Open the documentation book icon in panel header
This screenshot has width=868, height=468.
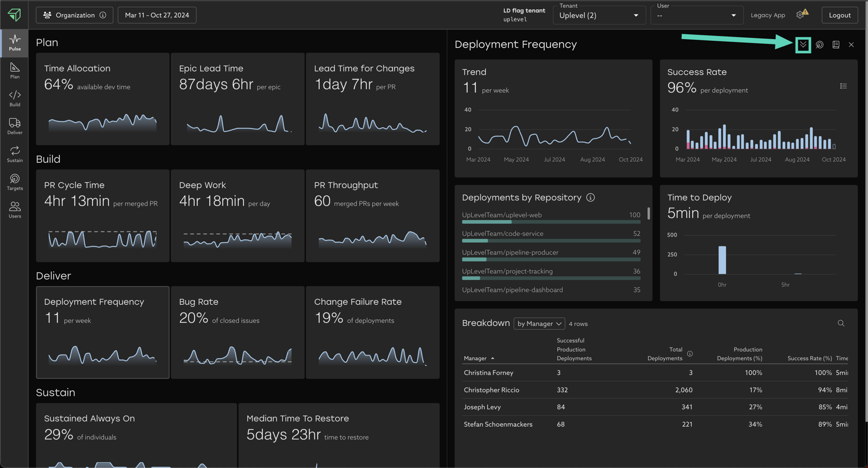pyautogui.click(x=835, y=45)
